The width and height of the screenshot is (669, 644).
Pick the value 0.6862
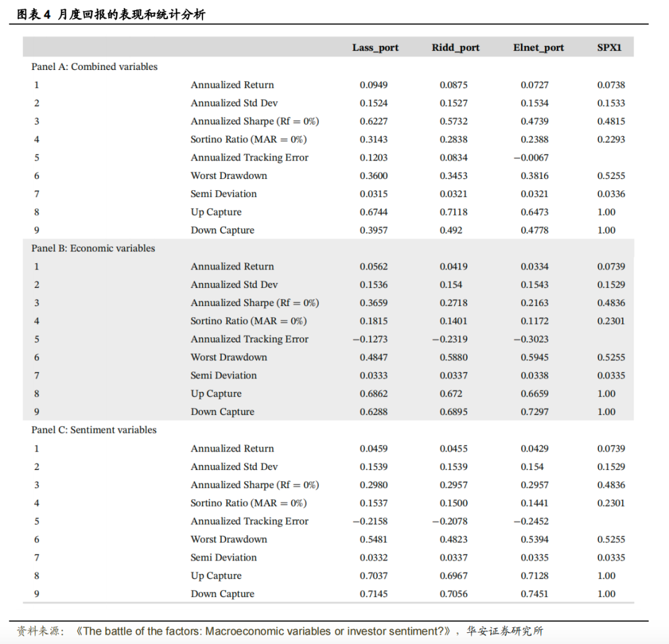(x=374, y=394)
